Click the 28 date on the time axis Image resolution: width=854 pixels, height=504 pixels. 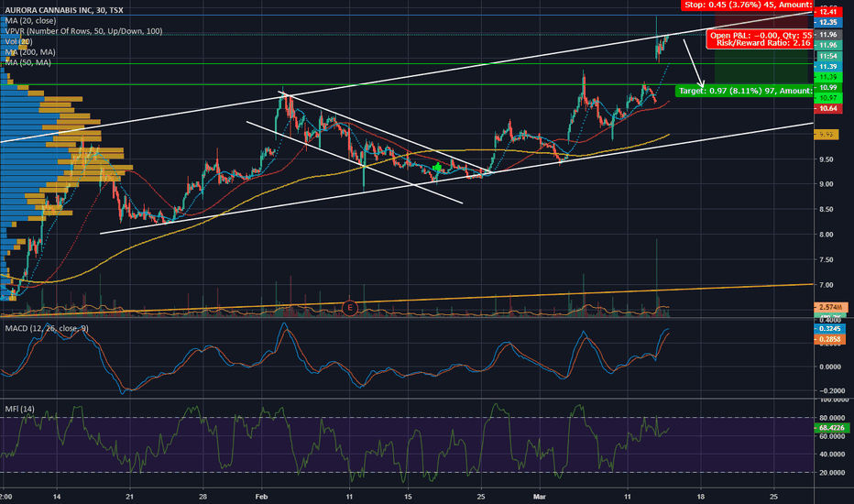click(203, 497)
